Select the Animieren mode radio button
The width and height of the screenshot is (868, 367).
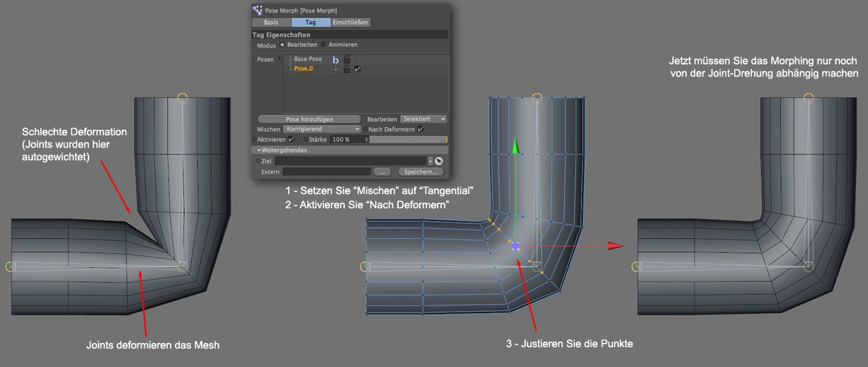point(324,45)
